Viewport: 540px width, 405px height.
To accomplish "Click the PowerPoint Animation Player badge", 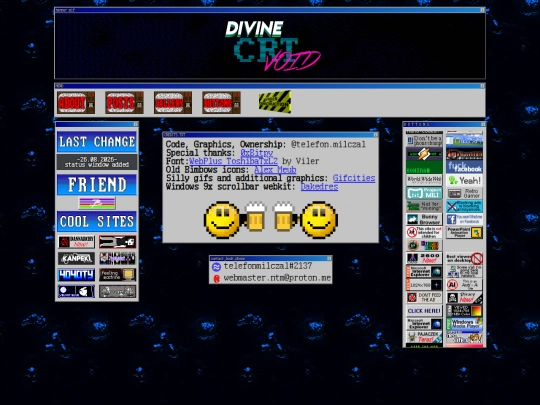I will tap(464, 232).
